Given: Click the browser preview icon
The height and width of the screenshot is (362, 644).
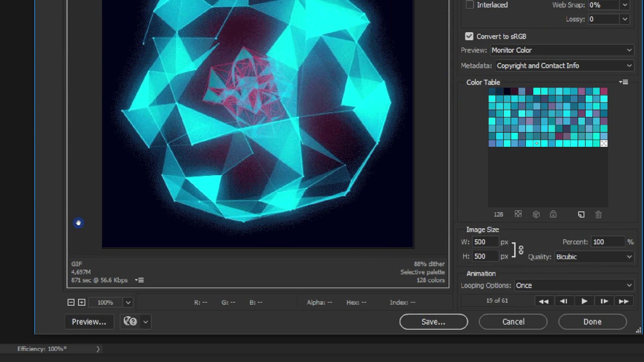Looking at the screenshot, I should coord(130,321).
